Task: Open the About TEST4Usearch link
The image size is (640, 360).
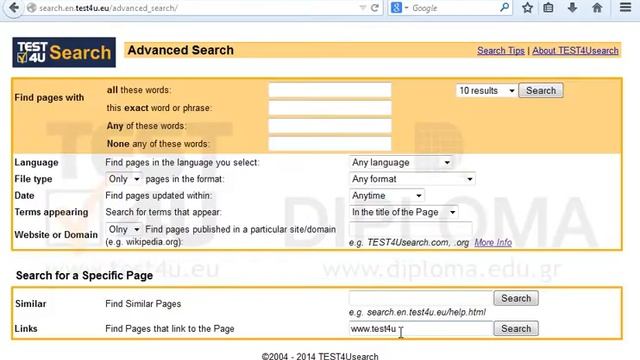Action: pos(575,51)
